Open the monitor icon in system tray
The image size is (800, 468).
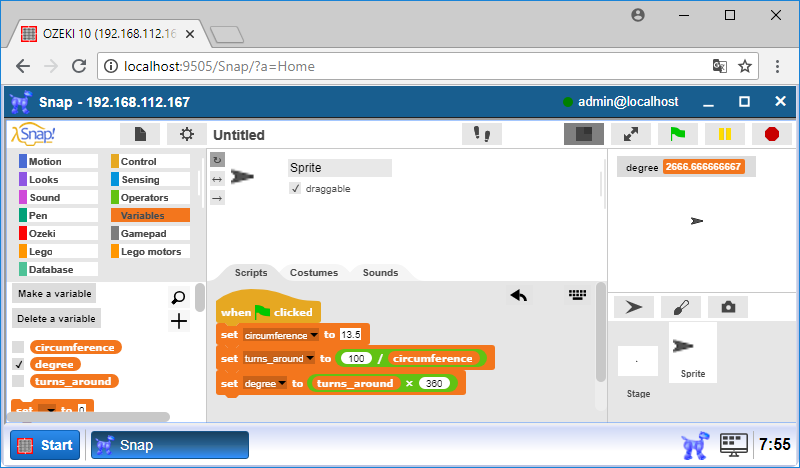pyautogui.click(x=734, y=445)
